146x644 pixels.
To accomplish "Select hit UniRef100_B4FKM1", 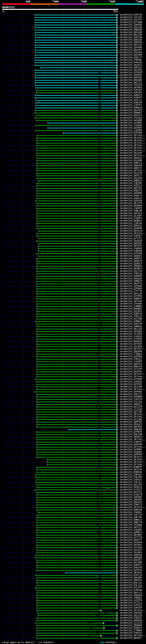I will [x=131, y=77].
